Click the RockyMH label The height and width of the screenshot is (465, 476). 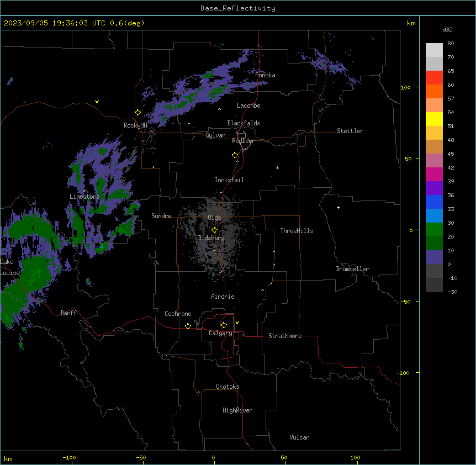135,125
